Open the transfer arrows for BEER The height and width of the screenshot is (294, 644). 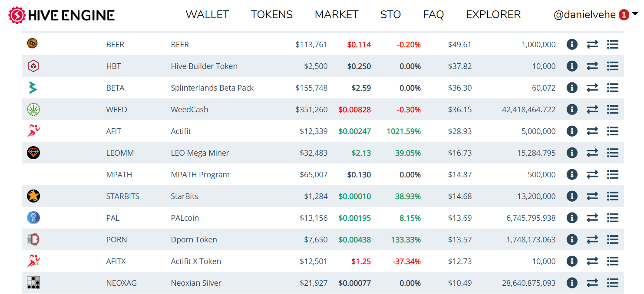pos(592,44)
